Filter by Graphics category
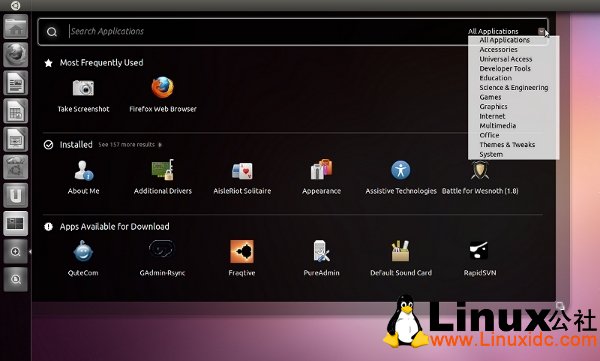600x361 pixels. tap(493, 106)
